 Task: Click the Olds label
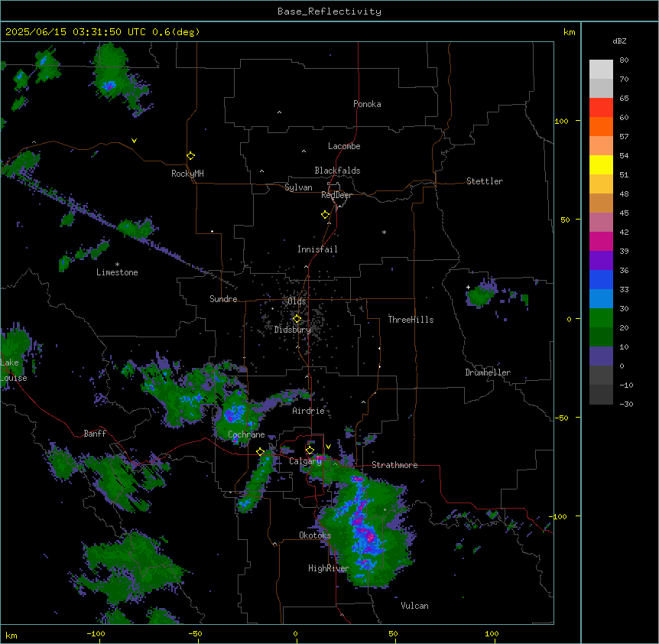tap(297, 301)
